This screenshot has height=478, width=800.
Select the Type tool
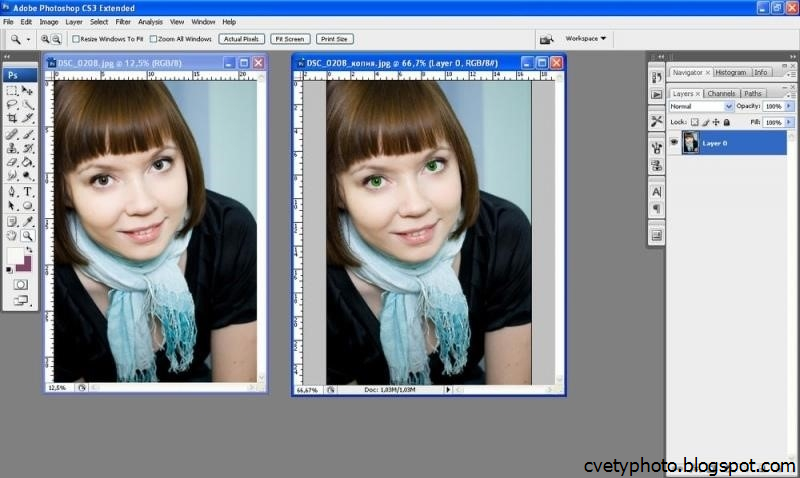pyautogui.click(x=28, y=192)
